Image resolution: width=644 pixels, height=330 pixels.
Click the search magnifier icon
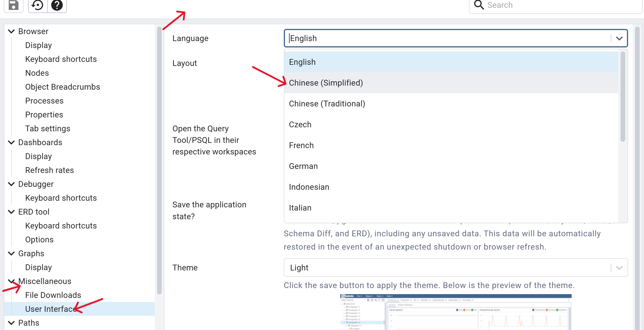[479, 5]
